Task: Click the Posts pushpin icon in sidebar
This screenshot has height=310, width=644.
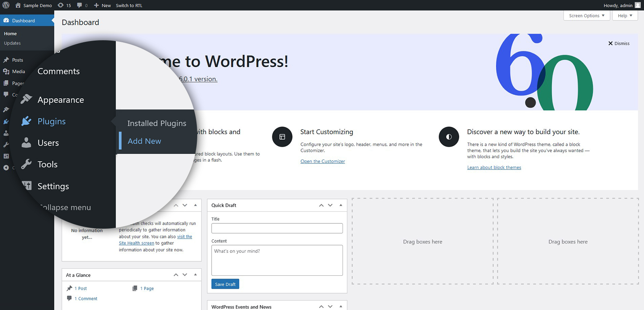Action: click(x=6, y=60)
